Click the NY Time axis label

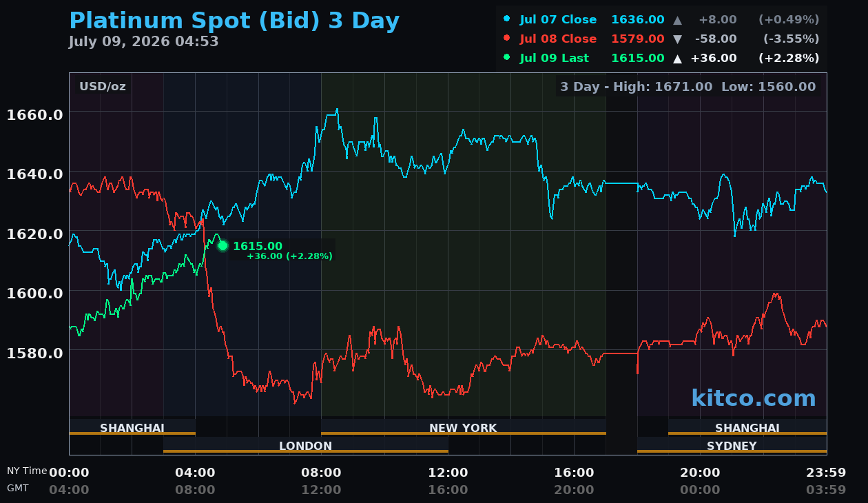coord(27,471)
